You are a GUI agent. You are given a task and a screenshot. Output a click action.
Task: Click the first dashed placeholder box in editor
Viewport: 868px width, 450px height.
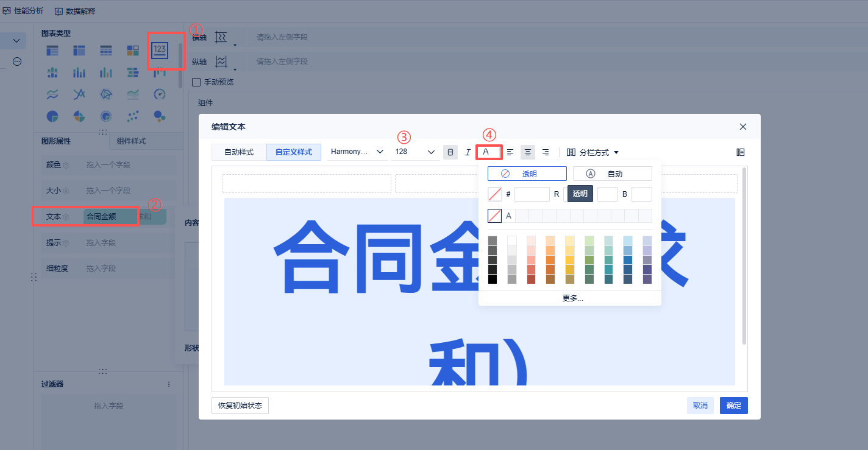pyautogui.click(x=307, y=183)
